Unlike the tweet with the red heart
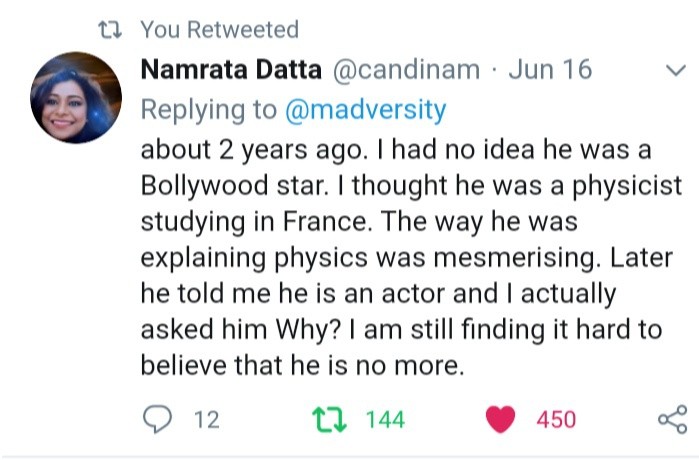This screenshot has height=460, width=699. (501, 420)
